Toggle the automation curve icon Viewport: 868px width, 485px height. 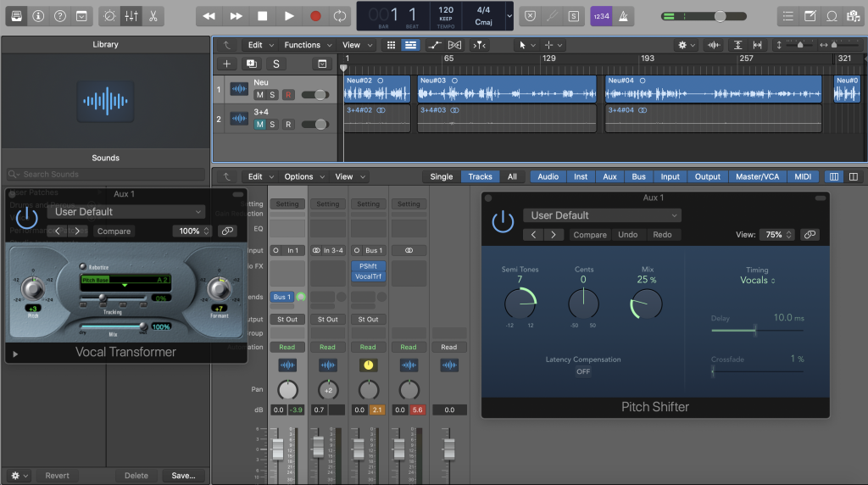pos(435,45)
